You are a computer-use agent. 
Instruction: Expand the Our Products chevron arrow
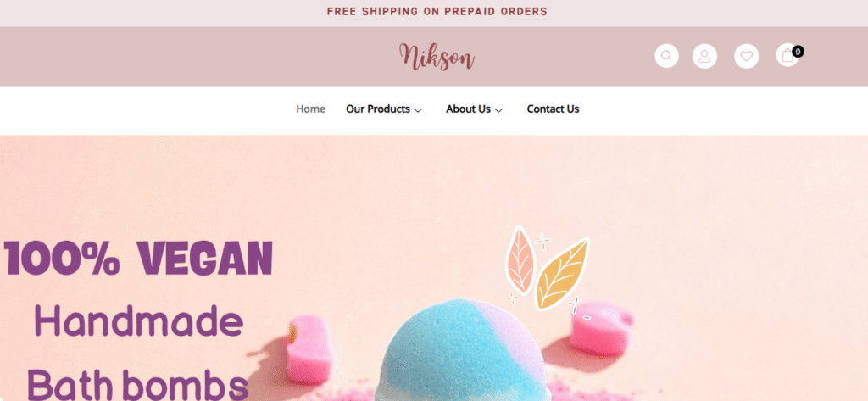[x=418, y=110]
